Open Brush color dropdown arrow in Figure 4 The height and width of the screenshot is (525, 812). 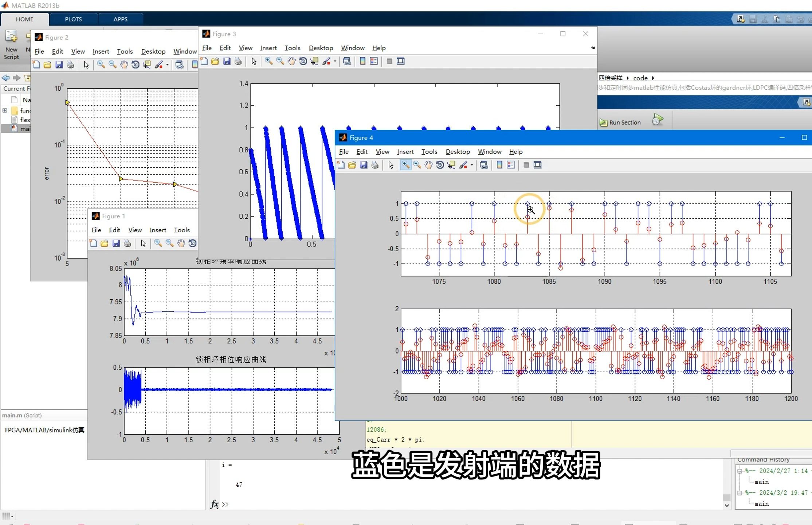[x=472, y=165]
